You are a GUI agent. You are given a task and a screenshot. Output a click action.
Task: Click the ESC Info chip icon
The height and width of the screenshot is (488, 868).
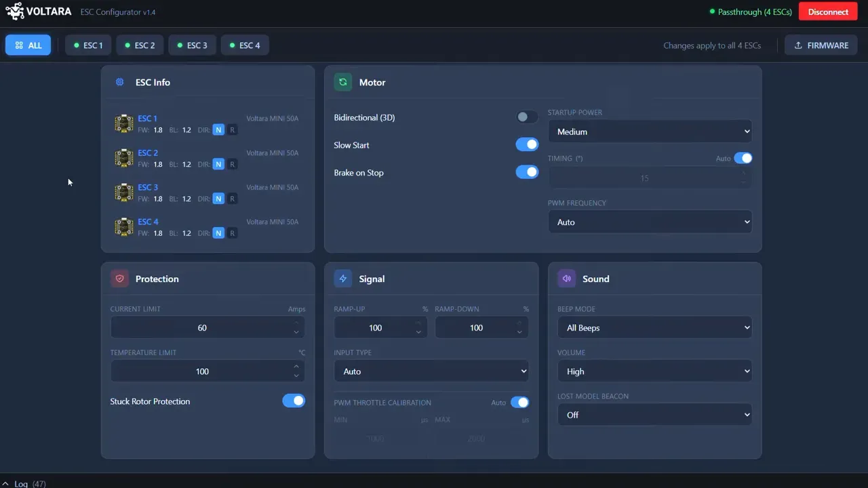[x=120, y=82]
